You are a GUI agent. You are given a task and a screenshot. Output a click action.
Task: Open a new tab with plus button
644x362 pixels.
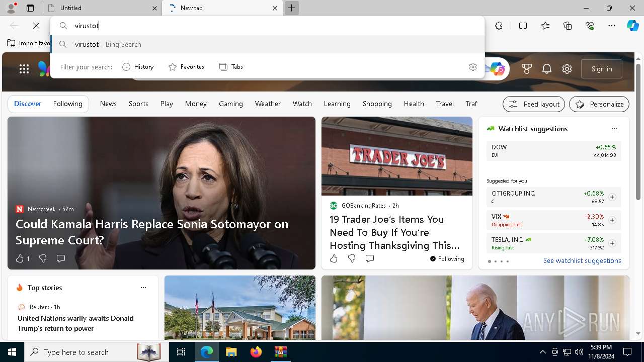coord(291,8)
